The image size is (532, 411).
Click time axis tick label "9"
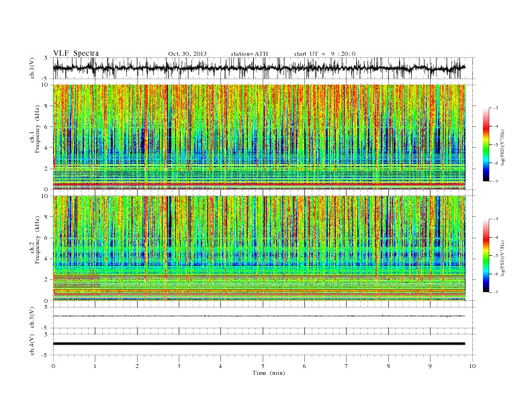pos(430,366)
